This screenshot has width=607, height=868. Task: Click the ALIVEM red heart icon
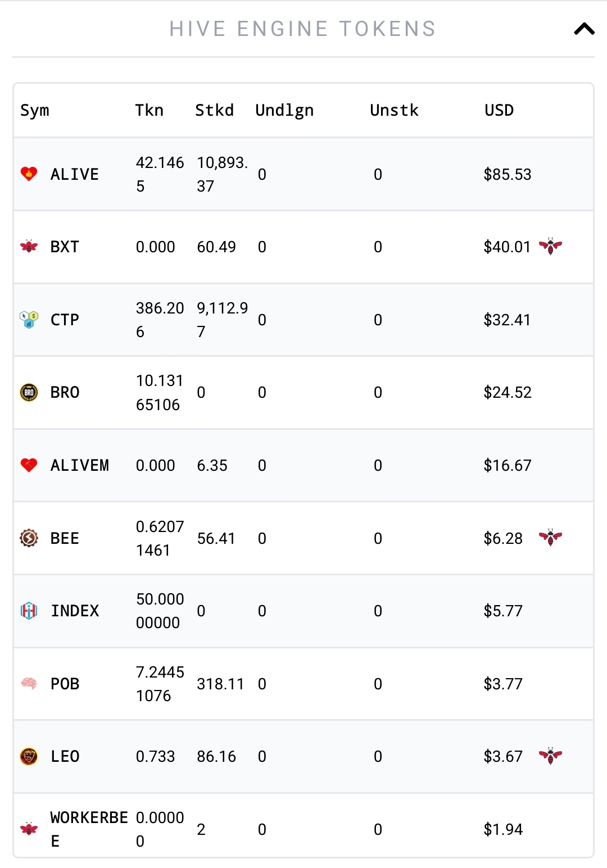click(x=29, y=465)
